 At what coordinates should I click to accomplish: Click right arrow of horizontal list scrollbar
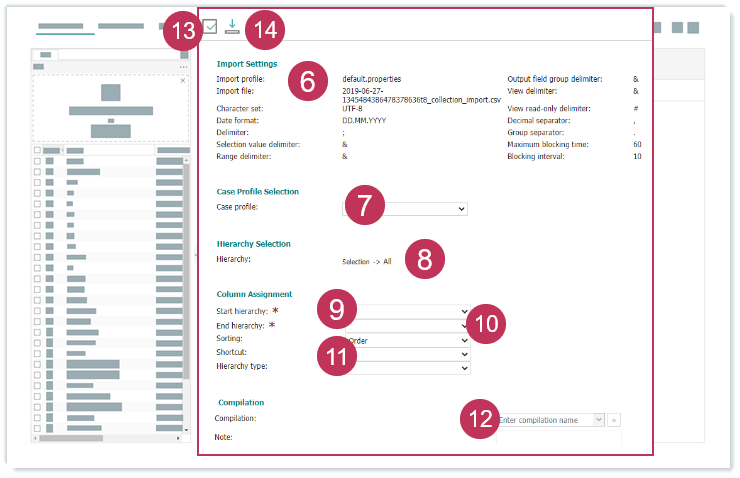pyautogui.click(x=179, y=437)
